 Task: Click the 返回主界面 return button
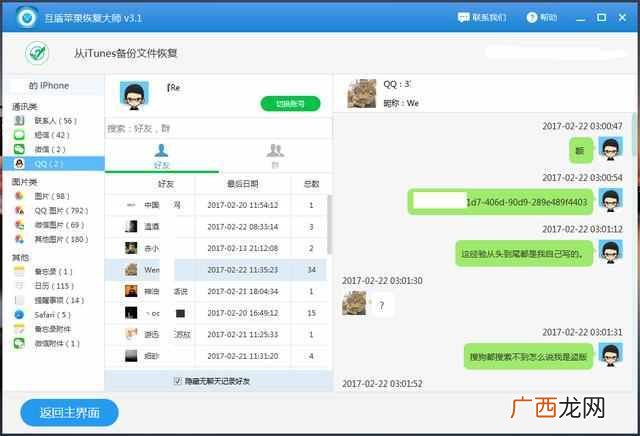pyautogui.click(x=69, y=412)
